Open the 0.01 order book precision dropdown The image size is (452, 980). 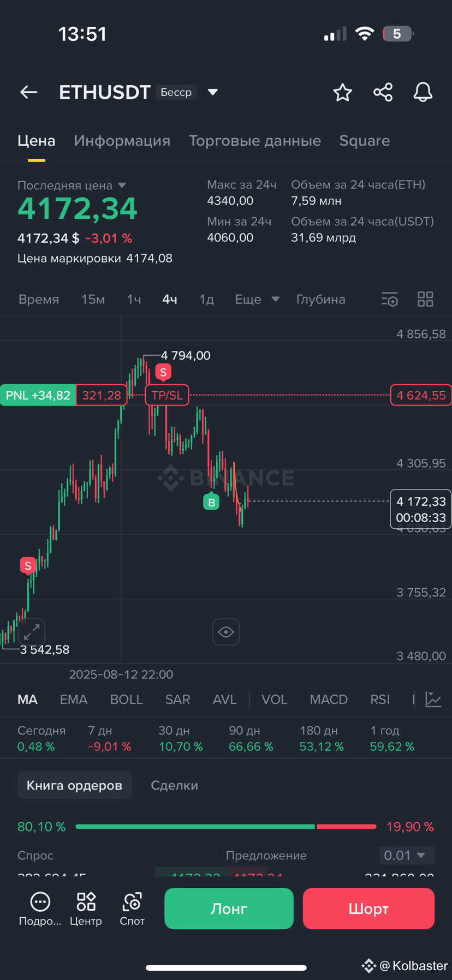407,855
